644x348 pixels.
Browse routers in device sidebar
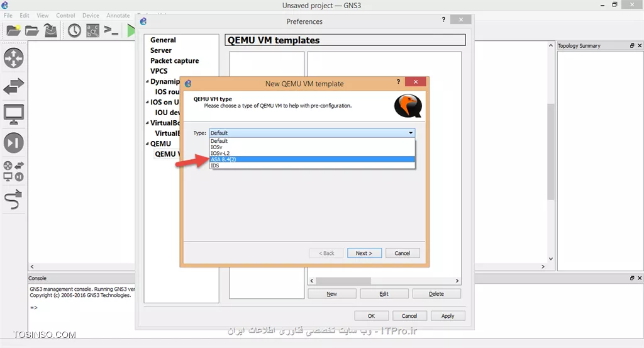coord(14,58)
